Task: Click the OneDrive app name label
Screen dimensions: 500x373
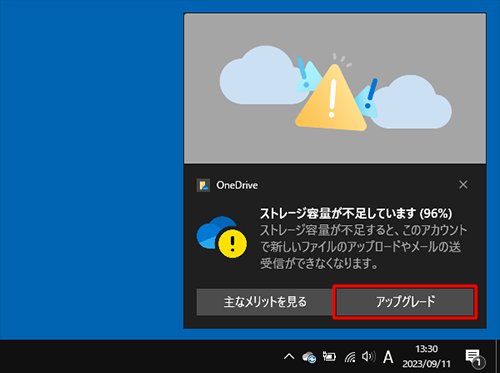Action: pyautogui.click(x=237, y=185)
